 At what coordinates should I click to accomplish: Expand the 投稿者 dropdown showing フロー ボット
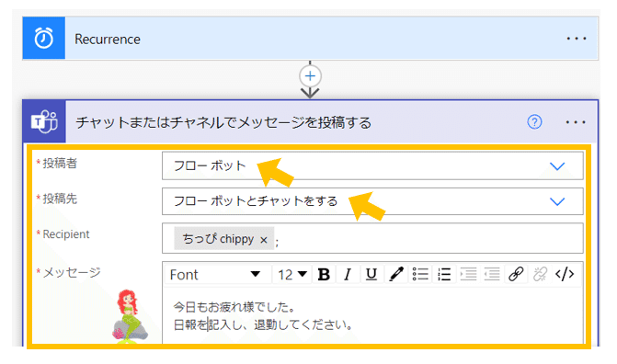click(x=372, y=166)
